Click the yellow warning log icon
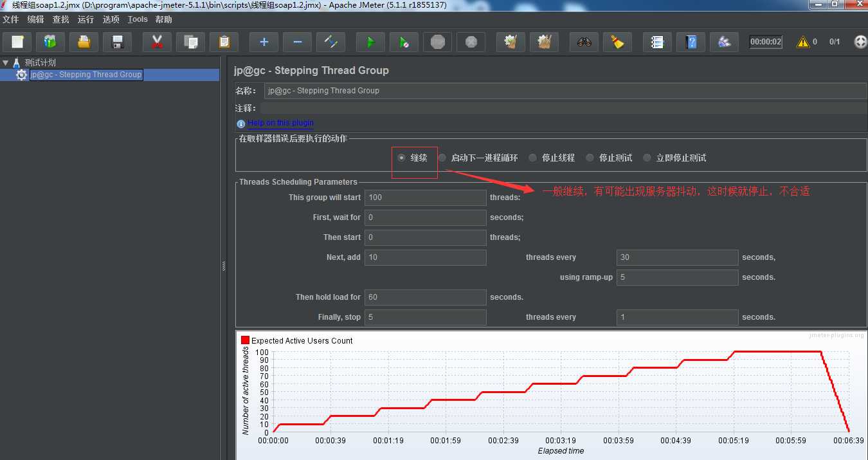Viewport: 868px width, 460px height. pyautogui.click(x=802, y=42)
